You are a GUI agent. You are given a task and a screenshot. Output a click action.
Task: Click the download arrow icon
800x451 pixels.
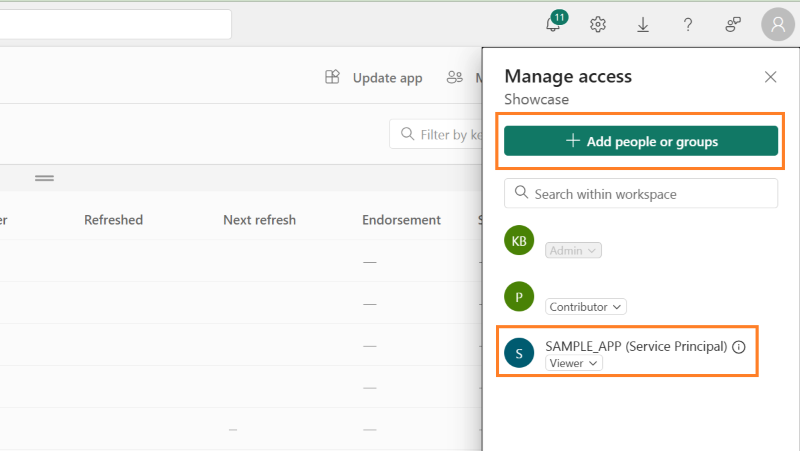(x=643, y=25)
